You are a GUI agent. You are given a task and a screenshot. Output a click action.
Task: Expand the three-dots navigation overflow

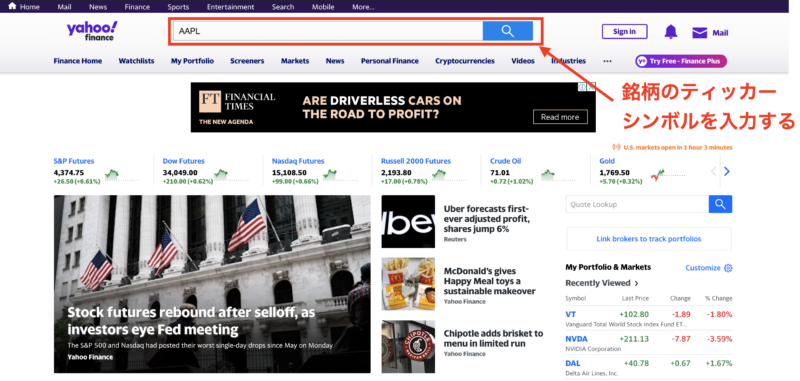607,61
